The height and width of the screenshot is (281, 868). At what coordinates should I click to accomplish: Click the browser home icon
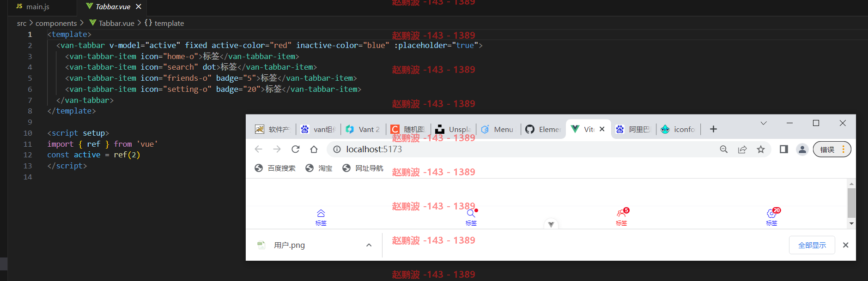(314, 149)
